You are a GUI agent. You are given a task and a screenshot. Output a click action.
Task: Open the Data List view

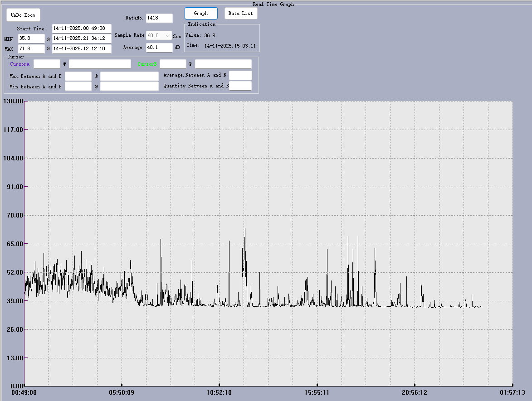241,14
